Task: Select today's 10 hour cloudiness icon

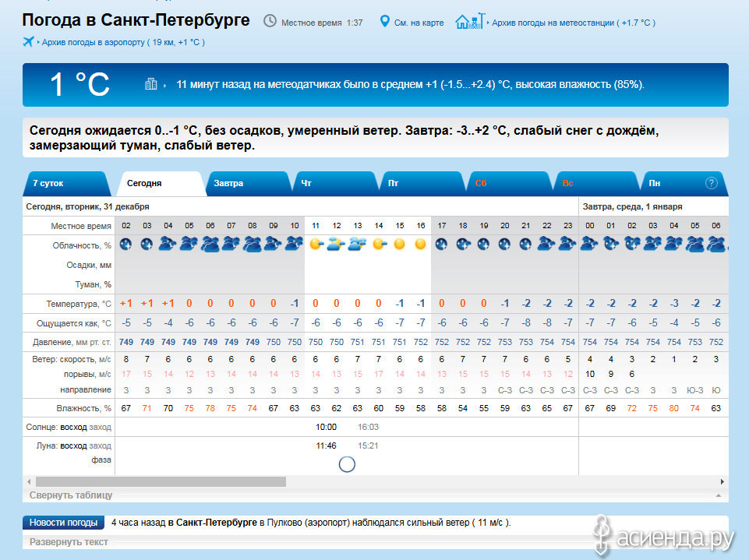Action: 295,245
